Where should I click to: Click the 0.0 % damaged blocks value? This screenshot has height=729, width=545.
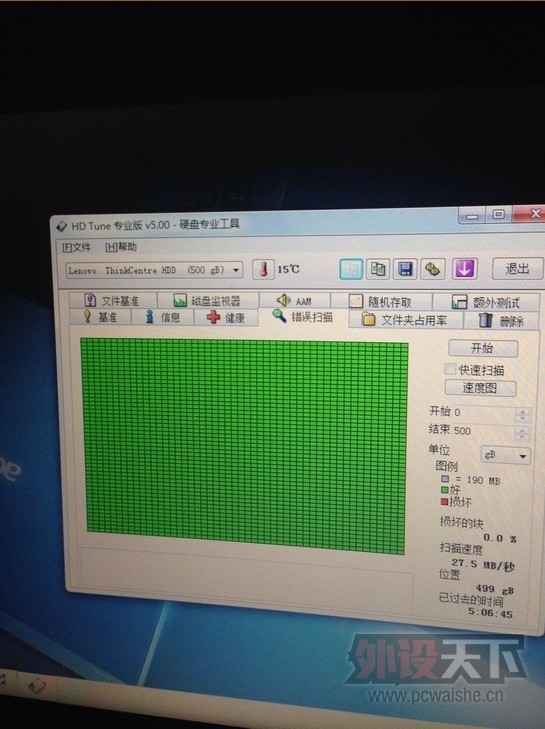pyautogui.click(x=499, y=538)
